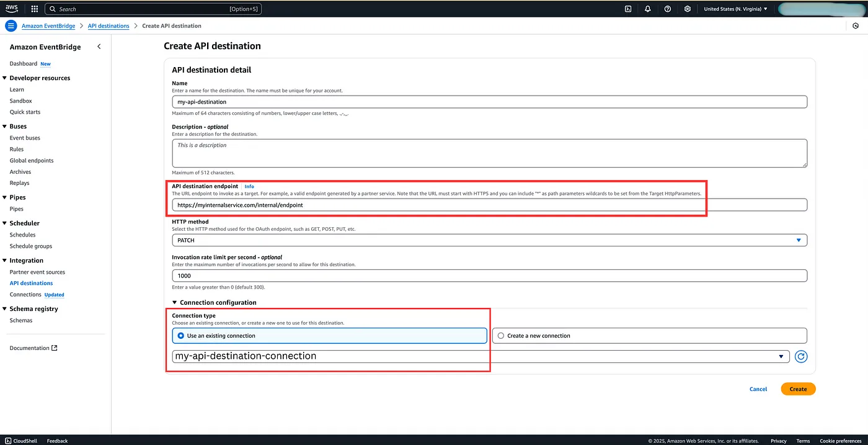Open Global endpoints in sidebar

click(32, 161)
